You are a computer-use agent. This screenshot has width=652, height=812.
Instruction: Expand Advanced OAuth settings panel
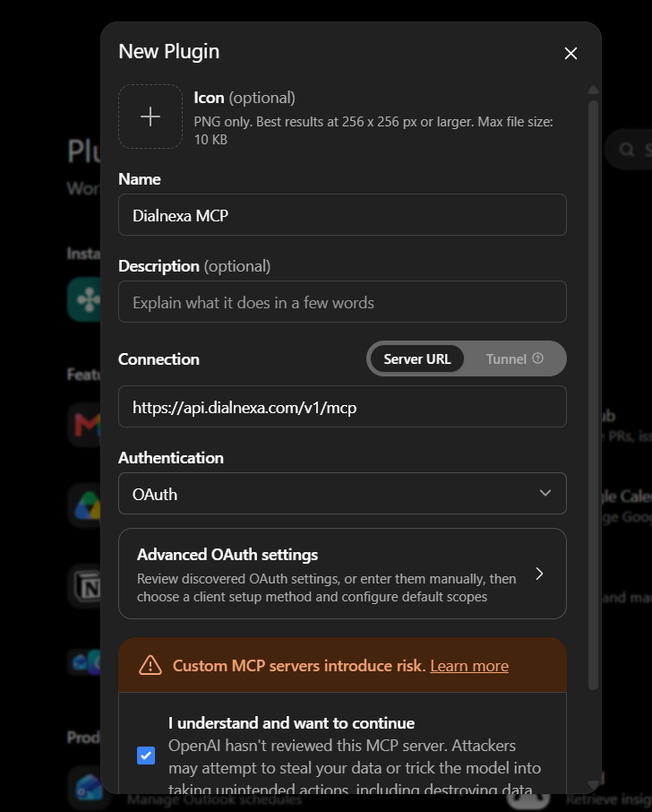[342, 574]
